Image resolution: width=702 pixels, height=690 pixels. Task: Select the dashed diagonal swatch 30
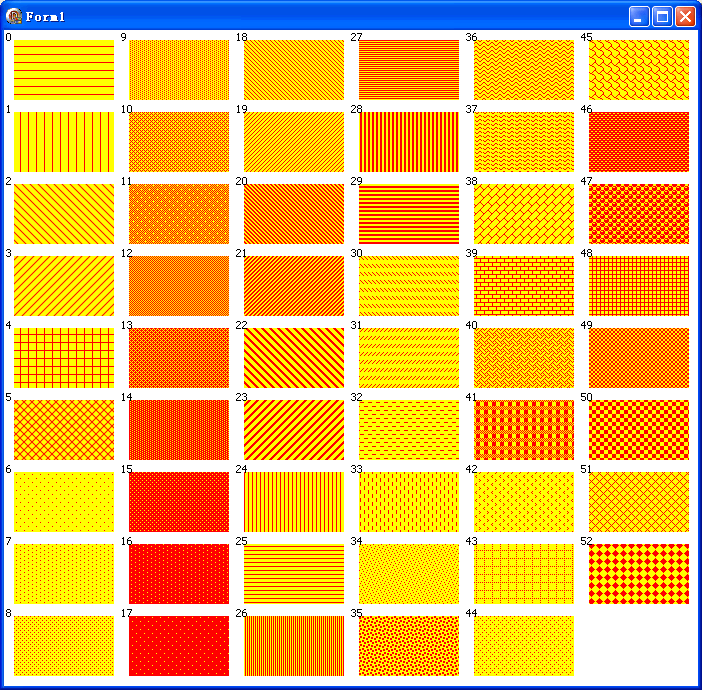409,286
